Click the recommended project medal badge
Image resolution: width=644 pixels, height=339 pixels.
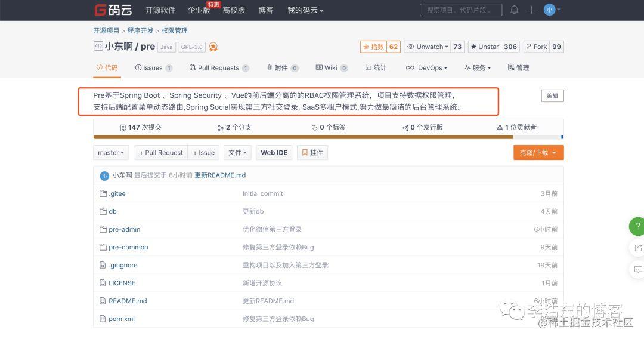point(213,47)
